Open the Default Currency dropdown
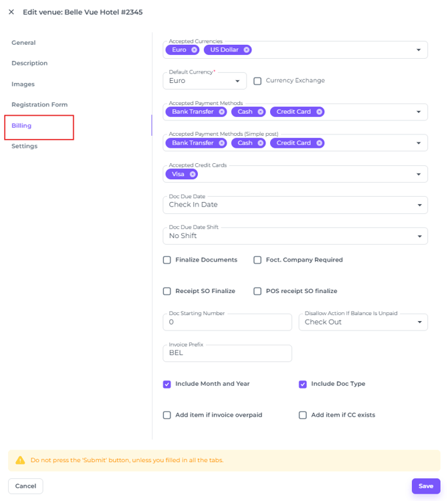Image resolution: width=448 pixels, height=501 pixels. 205,81
